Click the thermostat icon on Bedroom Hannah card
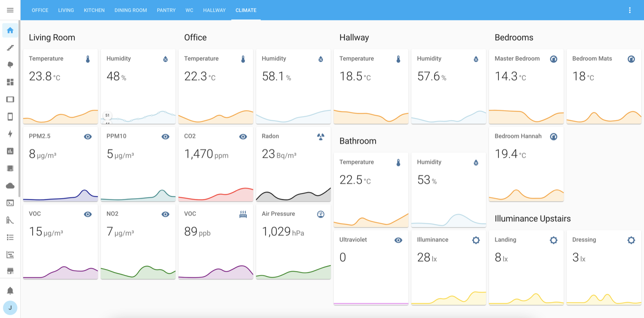 554,137
